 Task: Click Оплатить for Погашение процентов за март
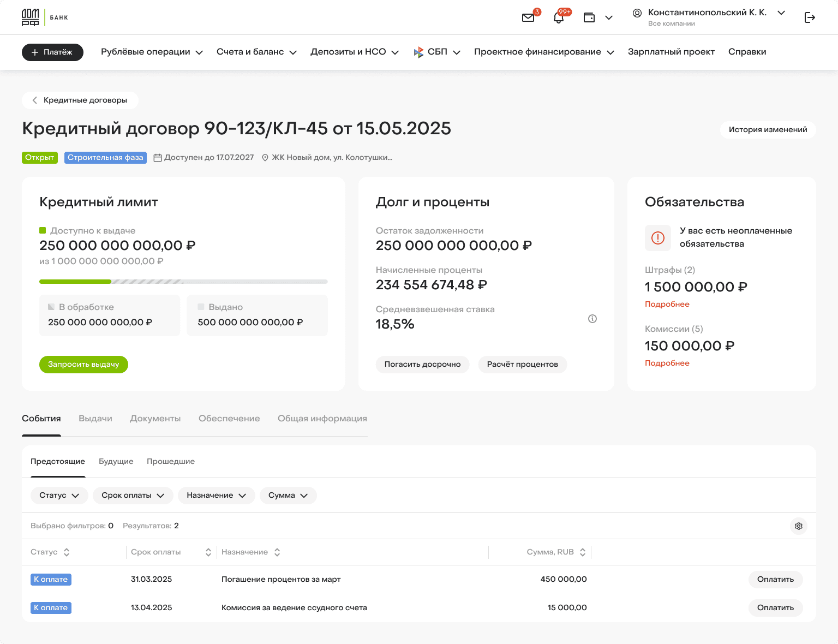tap(776, 580)
